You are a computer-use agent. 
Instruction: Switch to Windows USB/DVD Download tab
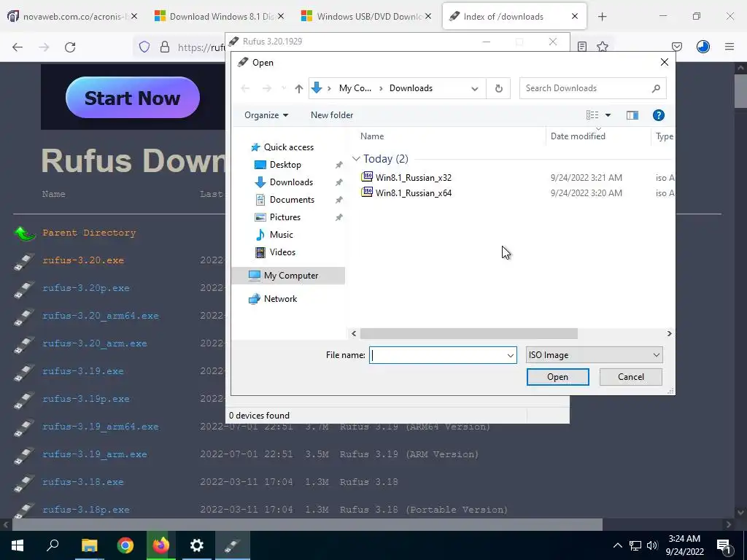pyautogui.click(x=366, y=17)
